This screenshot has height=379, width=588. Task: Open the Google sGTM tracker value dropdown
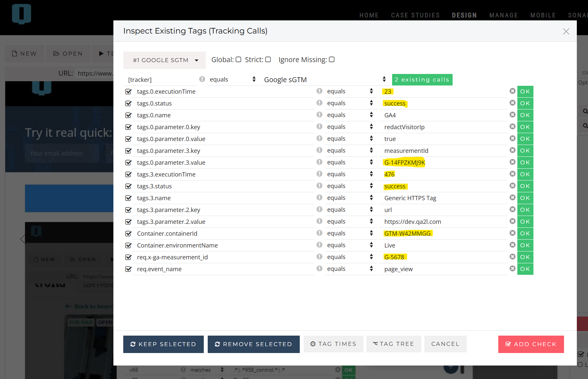click(x=325, y=80)
